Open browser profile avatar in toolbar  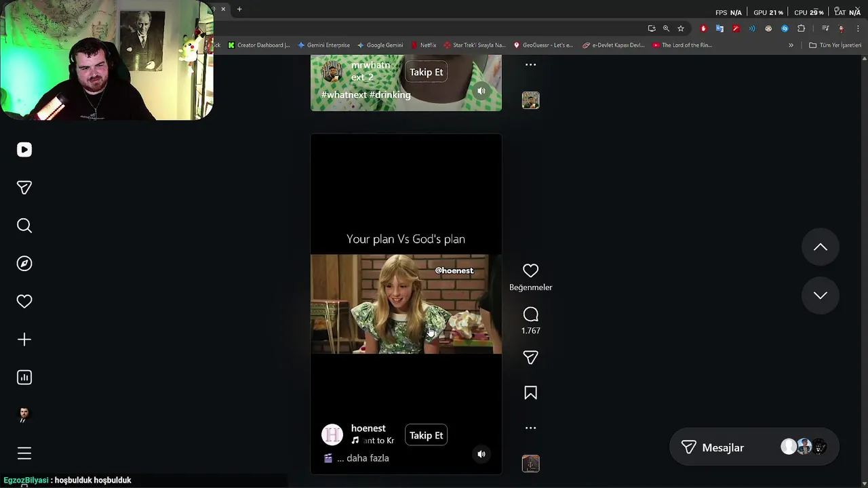[x=842, y=28]
